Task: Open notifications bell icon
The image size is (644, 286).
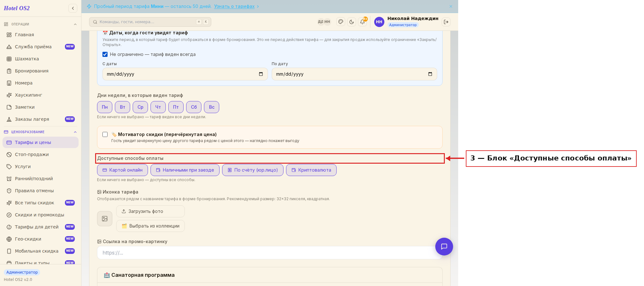Action: pyautogui.click(x=362, y=22)
